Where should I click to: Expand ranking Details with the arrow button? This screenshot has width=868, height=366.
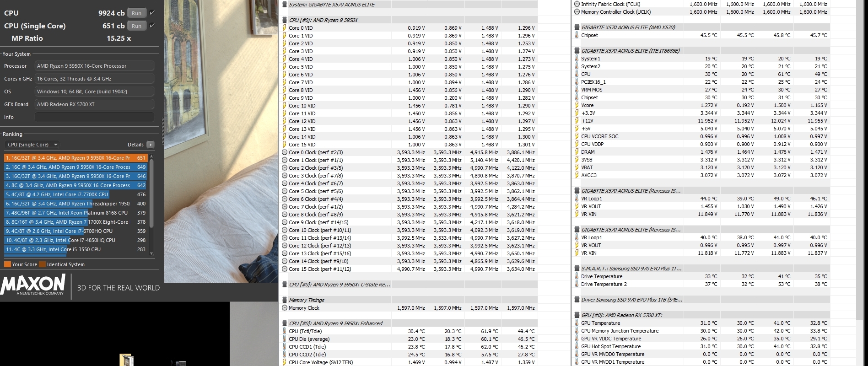(151, 145)
